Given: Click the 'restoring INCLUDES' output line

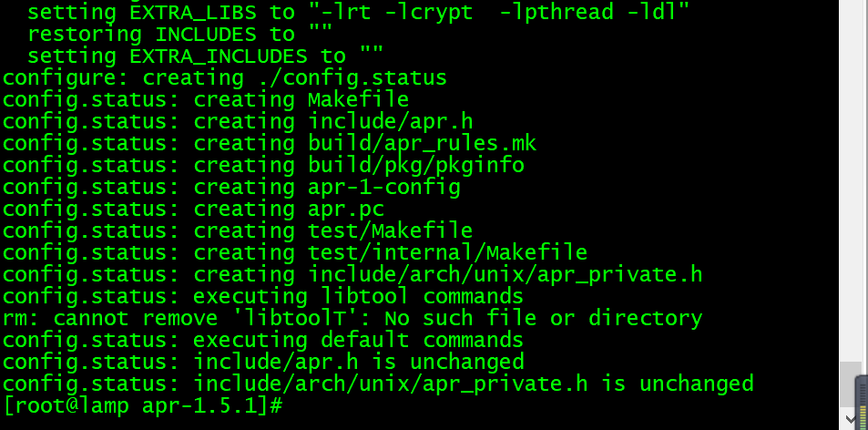Looking at the screenshot, I should pyautogui.click(x=180, y=35).
